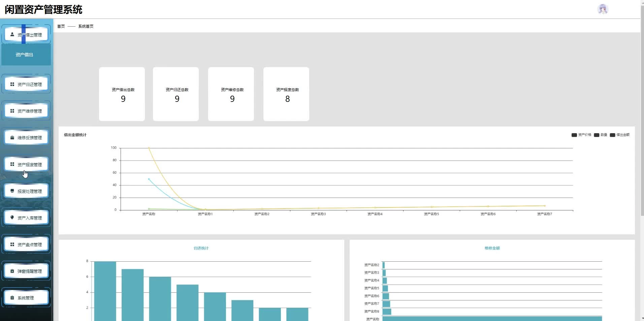Expand the 资产盘点管理 menu
Viewport: 644px width, 321px height.
pyautogui.click(x=26, y=244)
